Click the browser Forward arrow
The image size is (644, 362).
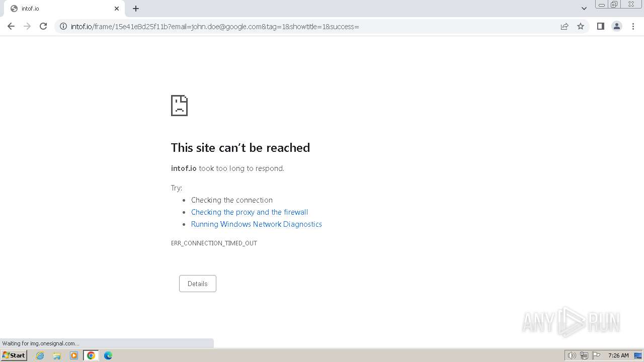pyautogui.click(x=27, y=26)
